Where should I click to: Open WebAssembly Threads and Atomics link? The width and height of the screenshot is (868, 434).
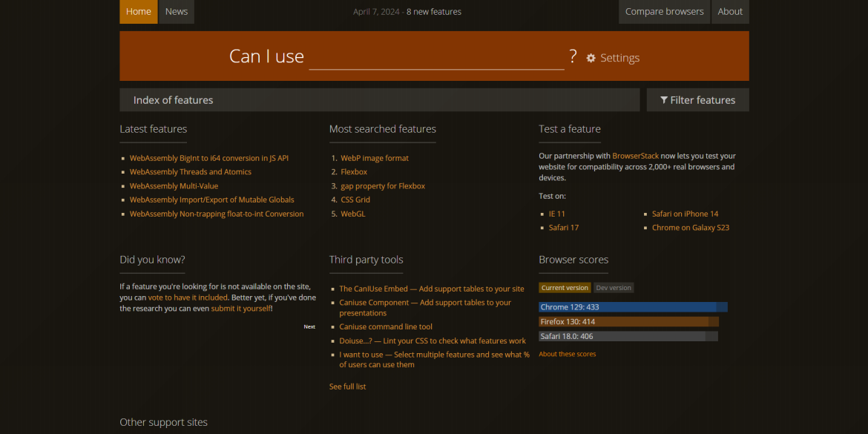(191, 172)
